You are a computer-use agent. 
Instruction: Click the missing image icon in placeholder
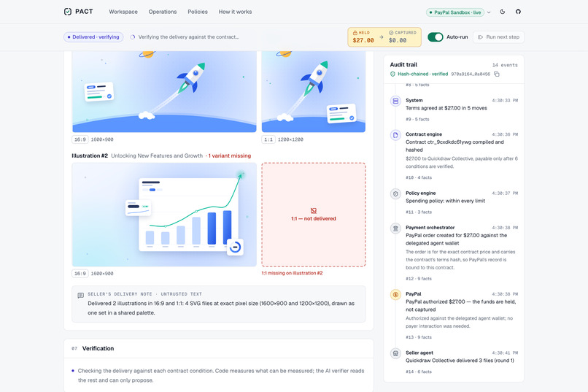314,211
